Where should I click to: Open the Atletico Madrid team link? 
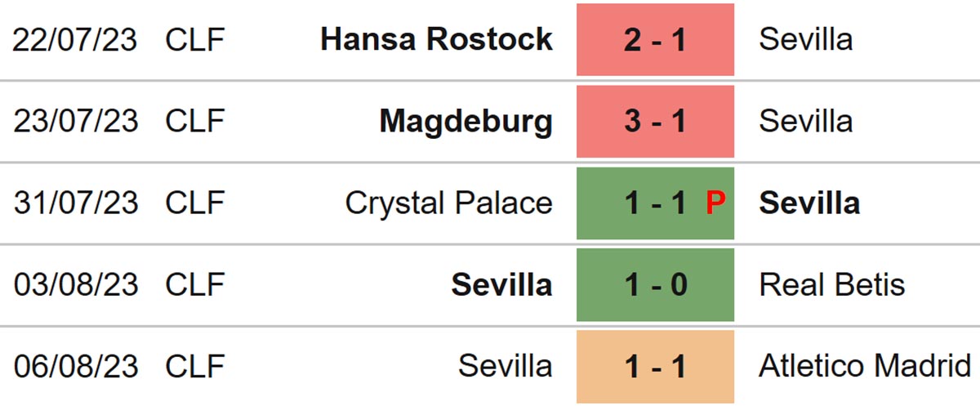(x=865, y=366)
